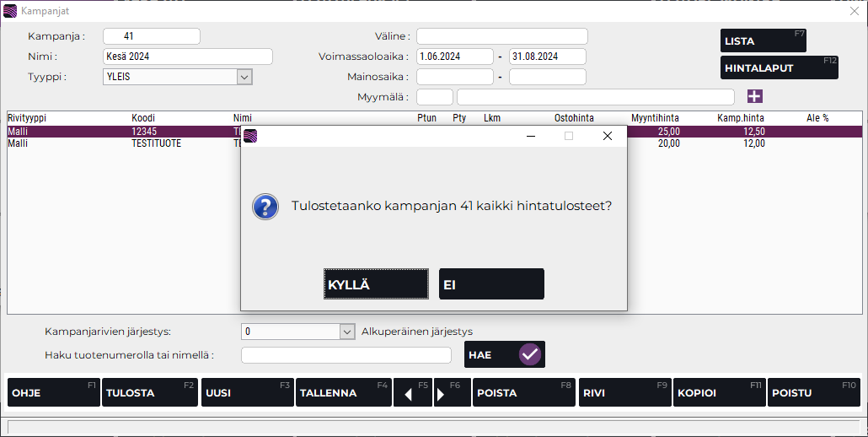
Task: Decline printing by pressing EI
Action: tap(491, 284)
